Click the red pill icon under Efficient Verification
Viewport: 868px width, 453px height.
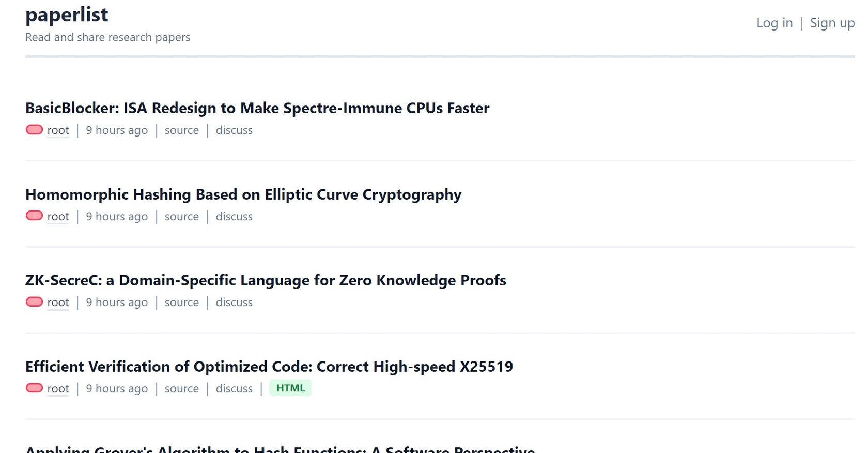click(x=34, y=388)
